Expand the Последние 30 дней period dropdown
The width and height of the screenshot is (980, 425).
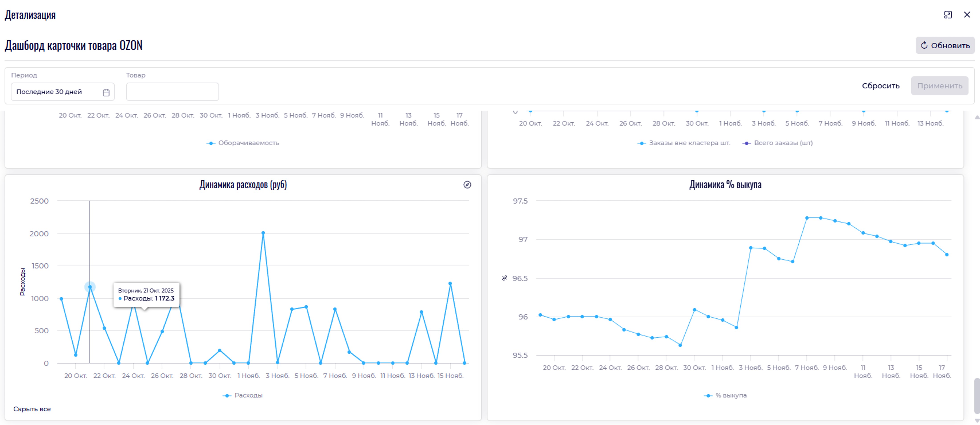57,92
